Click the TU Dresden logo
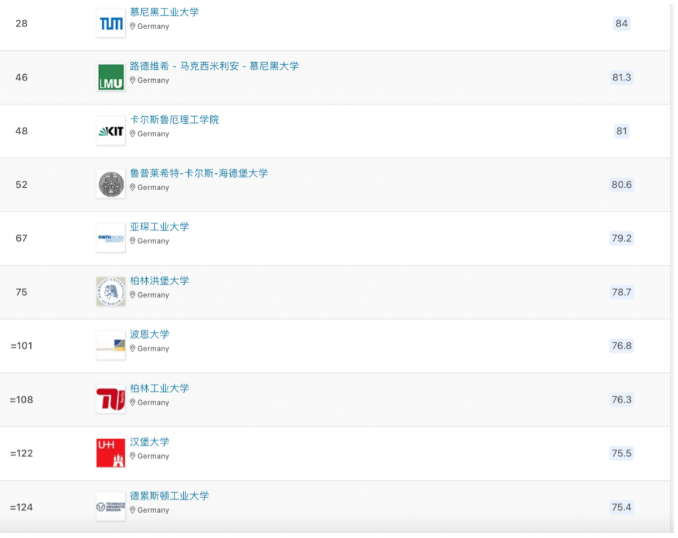Screen dimensions: 678x538 (111, 507)
